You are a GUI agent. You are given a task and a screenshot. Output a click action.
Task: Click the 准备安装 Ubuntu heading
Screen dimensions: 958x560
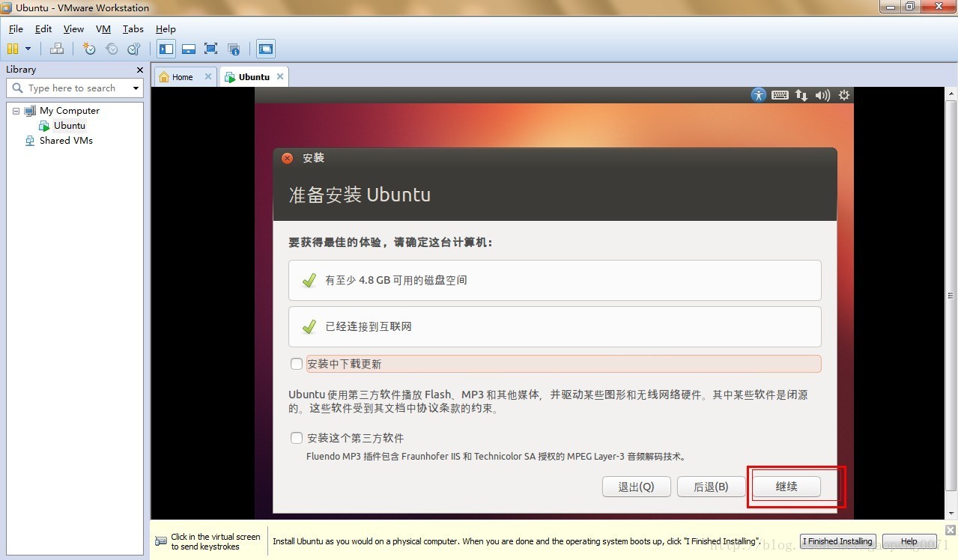360,195
